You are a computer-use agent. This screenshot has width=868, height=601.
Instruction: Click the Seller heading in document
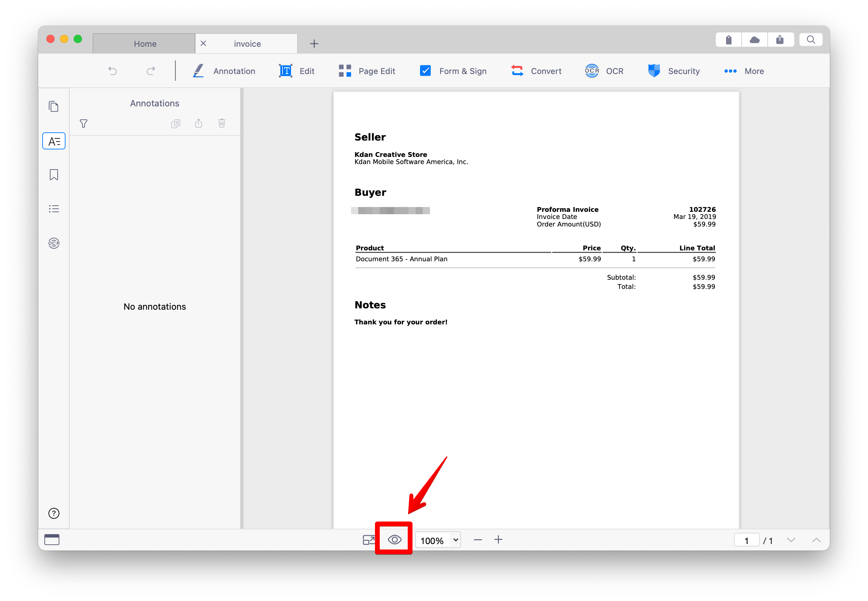point(370,137)
